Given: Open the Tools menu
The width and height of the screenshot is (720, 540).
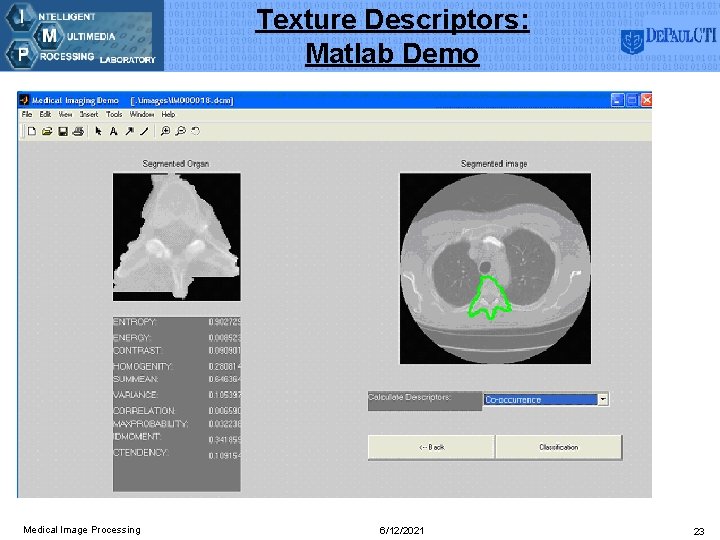Looking at the screenshot, I should pos(114,114).
